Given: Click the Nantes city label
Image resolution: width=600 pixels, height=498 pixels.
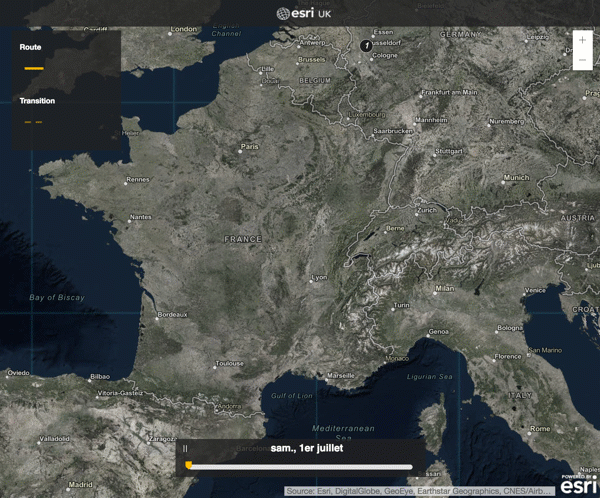Looking at the screenshot, I should click(140, 217).
